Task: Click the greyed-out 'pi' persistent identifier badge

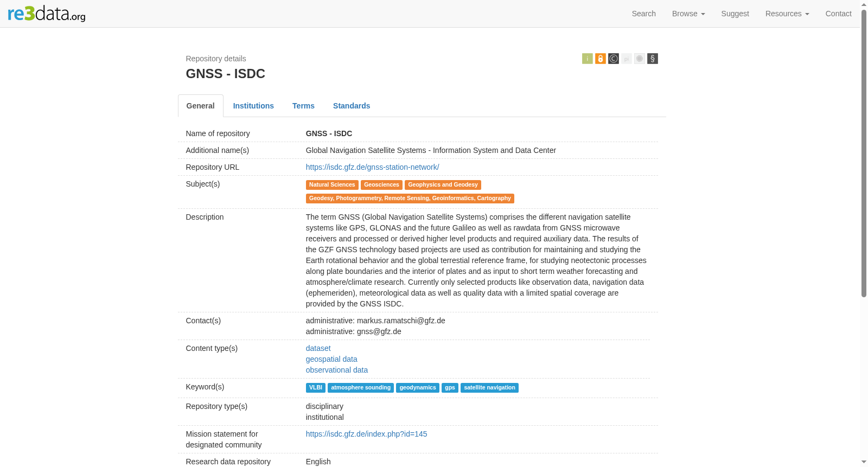Action: [627, 59]
